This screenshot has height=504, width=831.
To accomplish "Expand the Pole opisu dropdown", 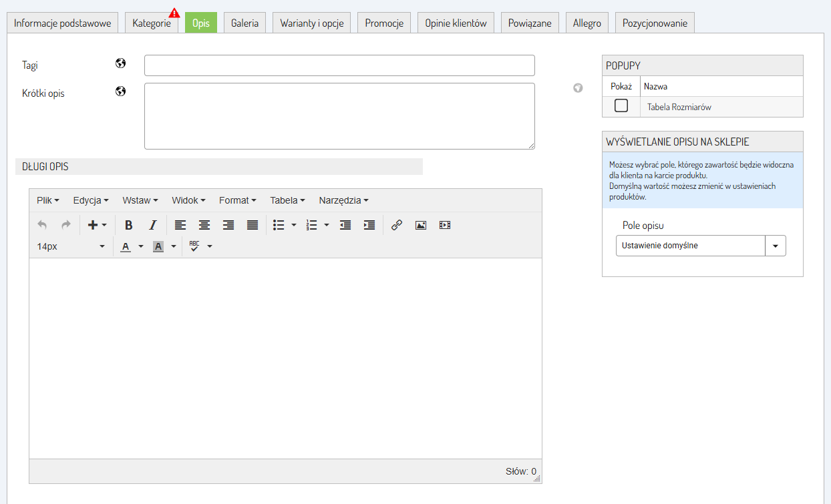I will pyautogui.click(x=775, y=246).
